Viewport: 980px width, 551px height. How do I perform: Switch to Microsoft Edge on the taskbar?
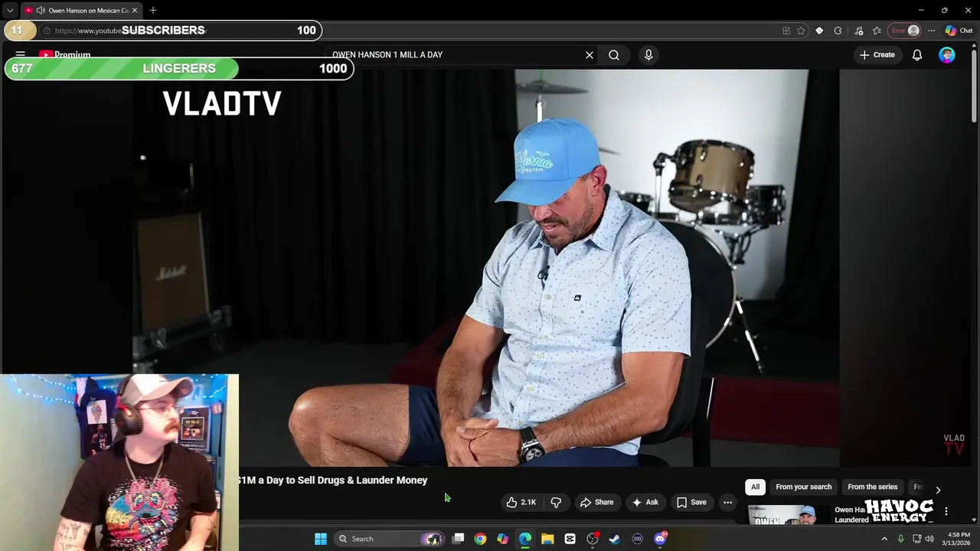click(x=525, y=539)
